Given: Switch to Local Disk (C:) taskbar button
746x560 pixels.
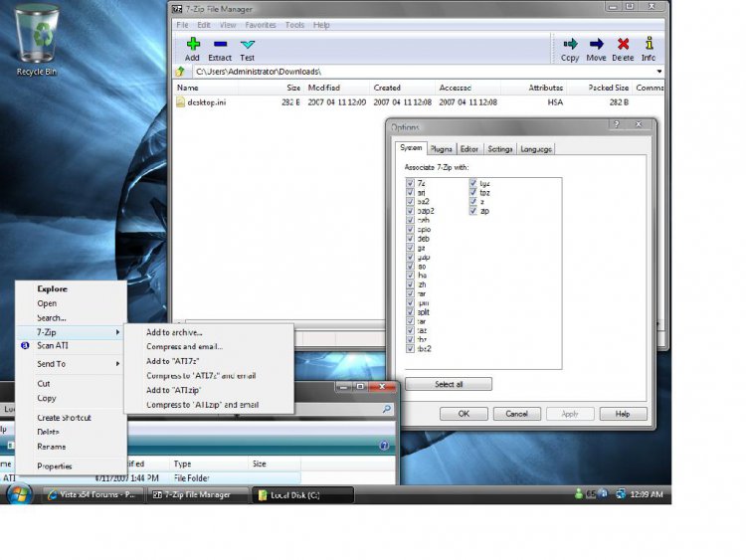Looking at the screenshot, I should [x=302, y=494].
